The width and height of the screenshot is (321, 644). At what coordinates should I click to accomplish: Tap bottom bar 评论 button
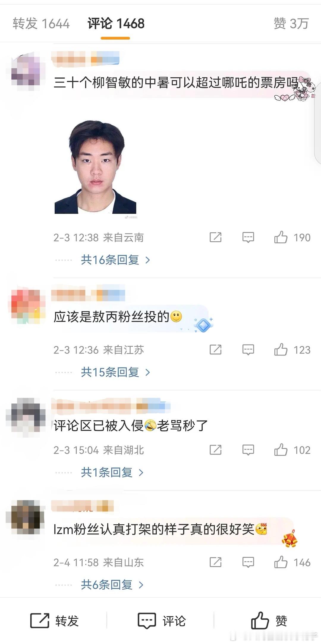[162, 621]
